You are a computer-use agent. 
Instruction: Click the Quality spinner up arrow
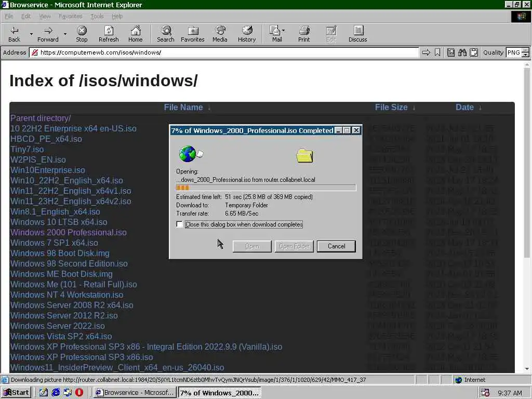[525, 50]
